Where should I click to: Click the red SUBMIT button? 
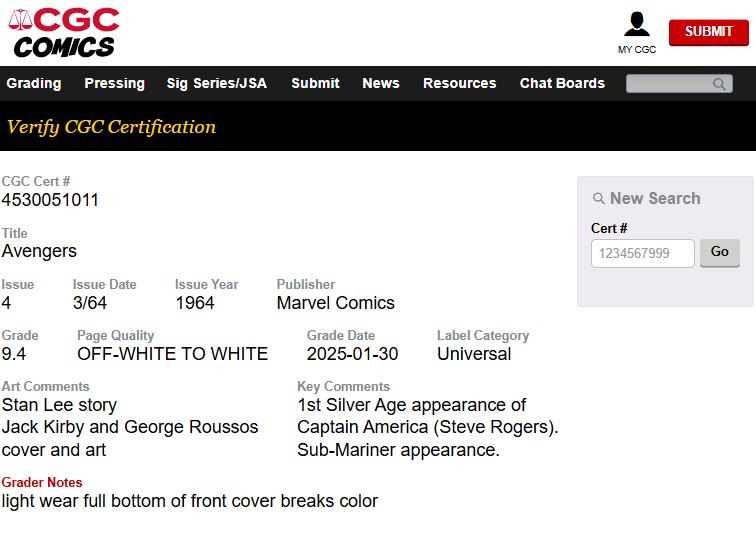pos(709,32)
